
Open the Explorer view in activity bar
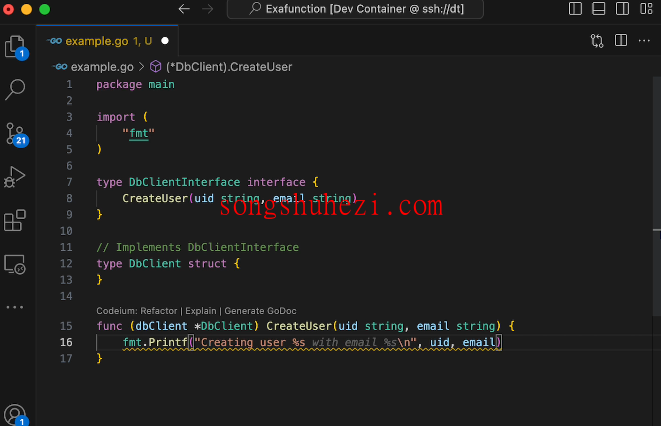point(16,47)
